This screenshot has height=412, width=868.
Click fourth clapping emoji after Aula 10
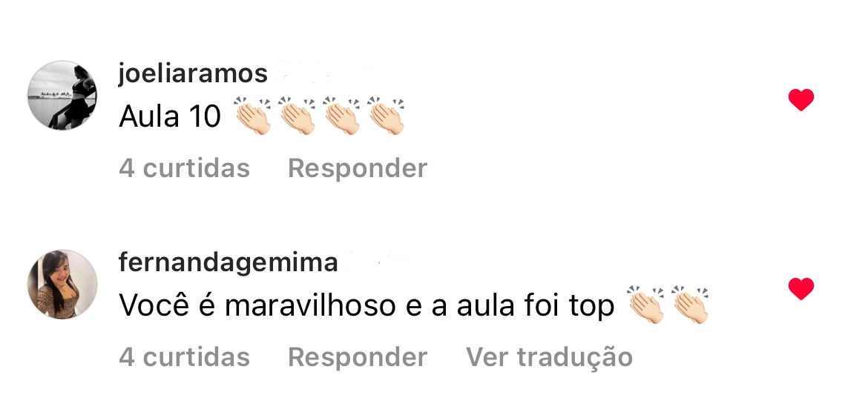(x=386, y=116)
